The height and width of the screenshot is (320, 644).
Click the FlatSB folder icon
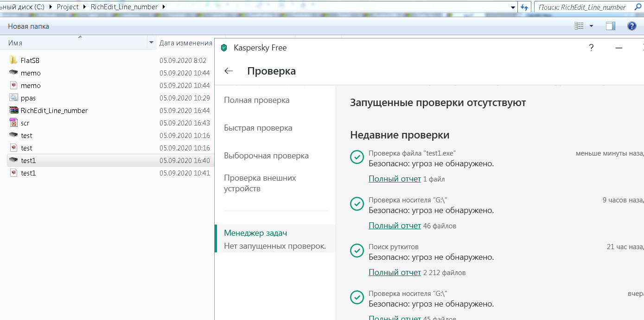click(x=13, y=60)
